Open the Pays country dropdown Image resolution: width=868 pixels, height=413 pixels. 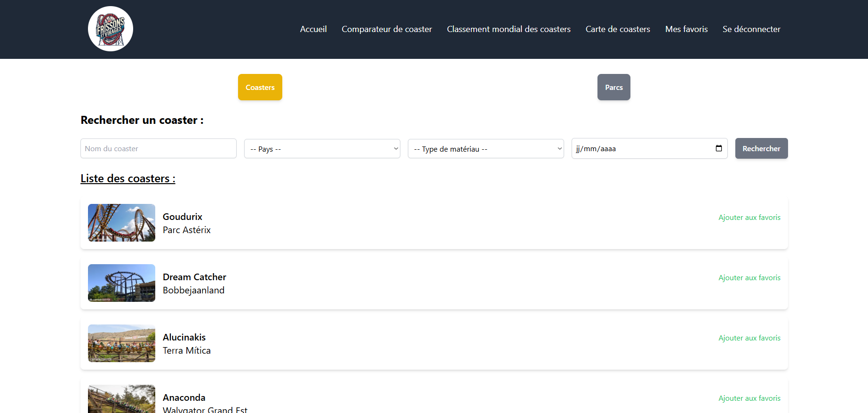(x=322, y=149)
